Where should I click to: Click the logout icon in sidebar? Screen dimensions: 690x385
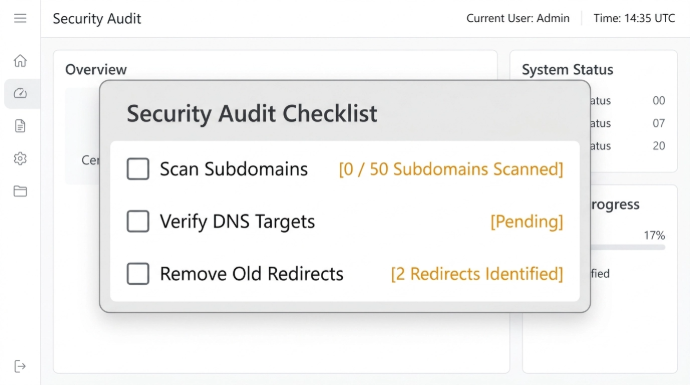coord(20,366)
